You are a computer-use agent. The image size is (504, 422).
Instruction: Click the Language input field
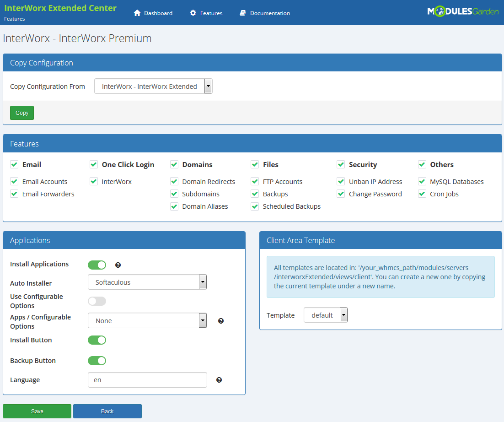(x=147, y=380)
